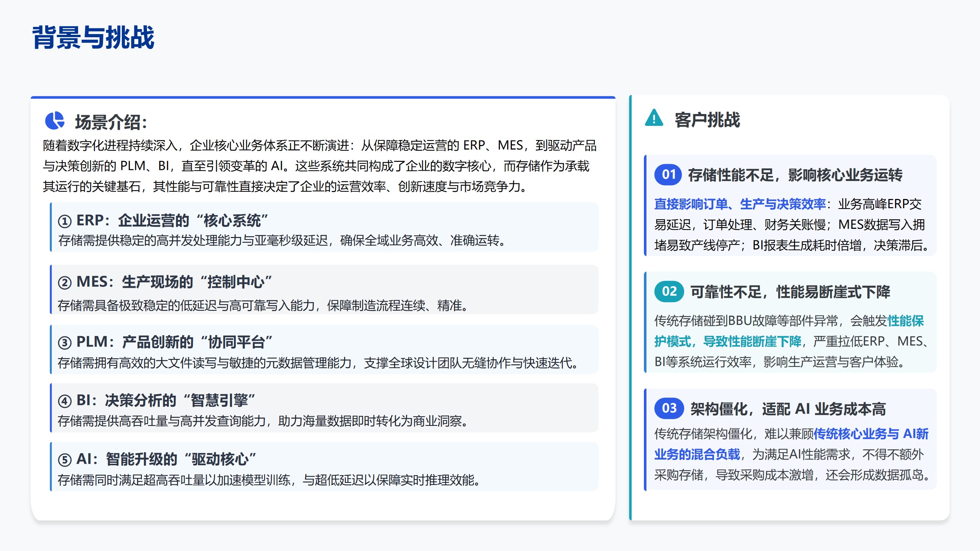Click the AI 智能升级的"驱动核心" heading
980x551 pixels.
157,459
